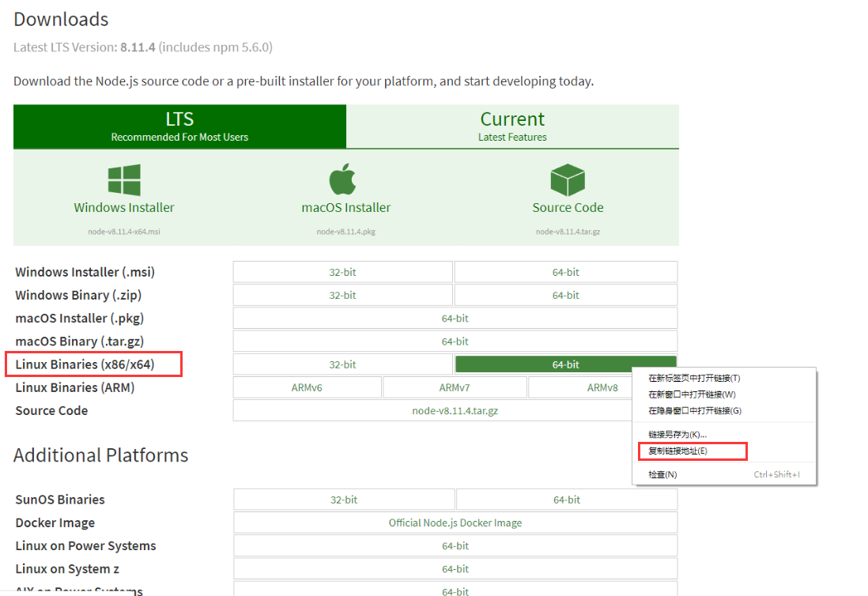Click the Linux on System z label
This screenshot has height=596, width=868.
67,569
